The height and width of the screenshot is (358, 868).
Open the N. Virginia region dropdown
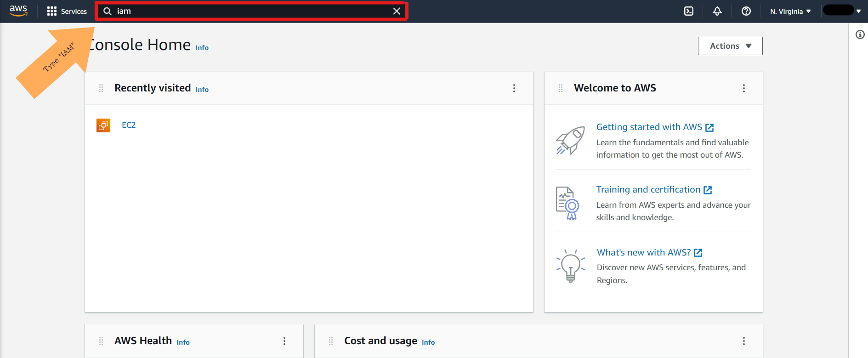pyautogui.click(x=790, y=11)
